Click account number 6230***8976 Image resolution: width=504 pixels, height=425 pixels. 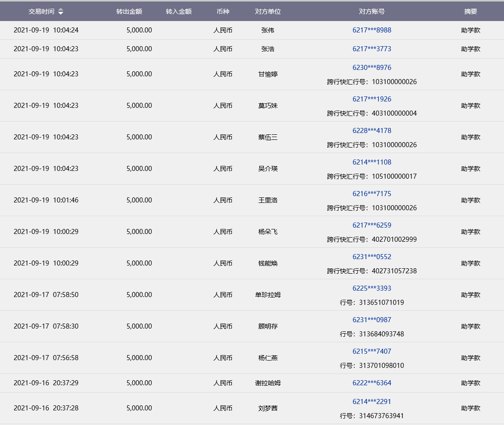(x=372, y=68)
